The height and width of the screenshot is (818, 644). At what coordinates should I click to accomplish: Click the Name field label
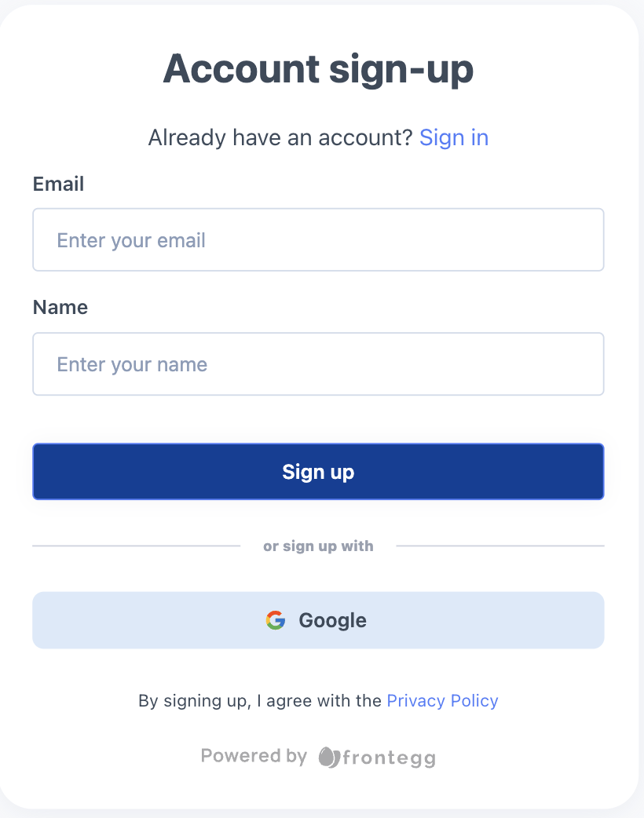(x=60, y=307)
